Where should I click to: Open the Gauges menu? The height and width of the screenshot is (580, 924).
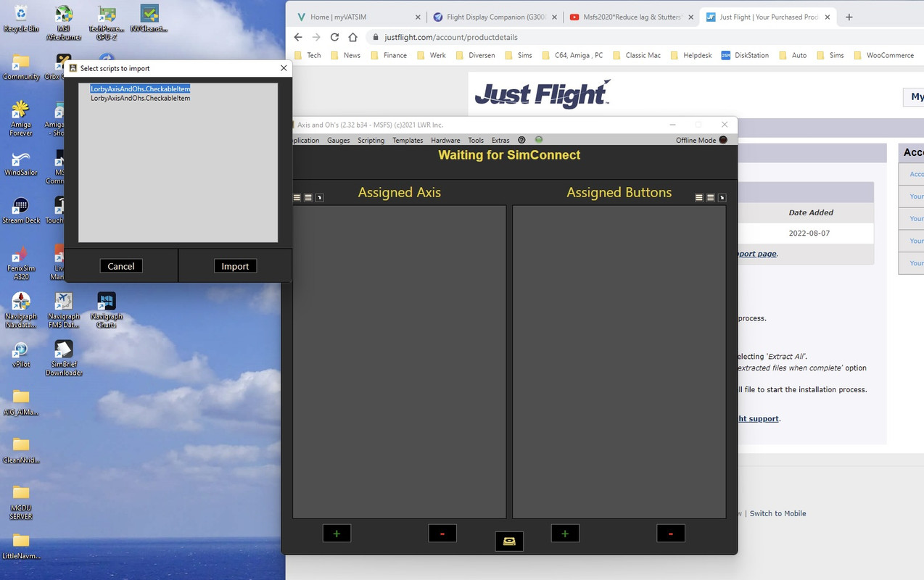[x=338, y=141]
